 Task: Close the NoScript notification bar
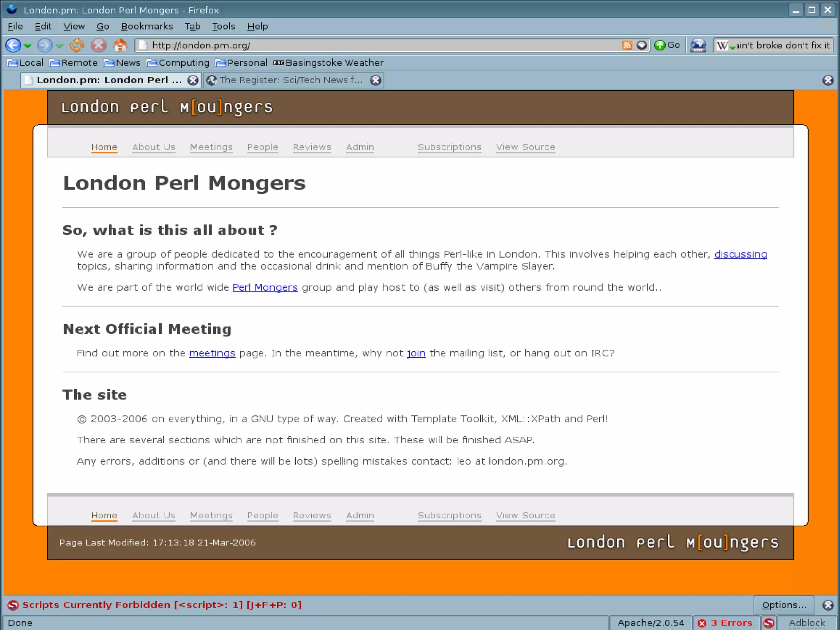pyautogui.click(x=828, y=605)
